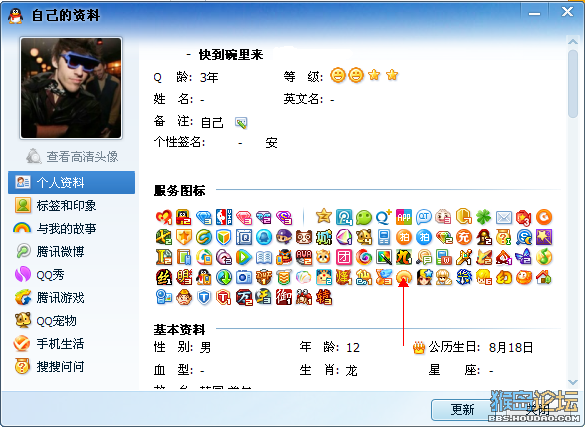The height and width of the screenshot is (427, 585).
Task: Click the QT speech bubble icon
Action: (x=424, y=217)
